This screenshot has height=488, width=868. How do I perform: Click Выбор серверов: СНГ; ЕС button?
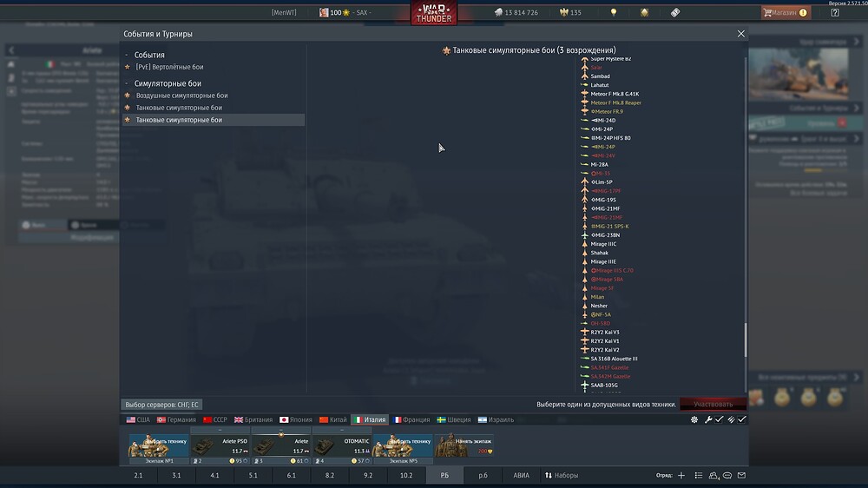click(x=161, y=405)
